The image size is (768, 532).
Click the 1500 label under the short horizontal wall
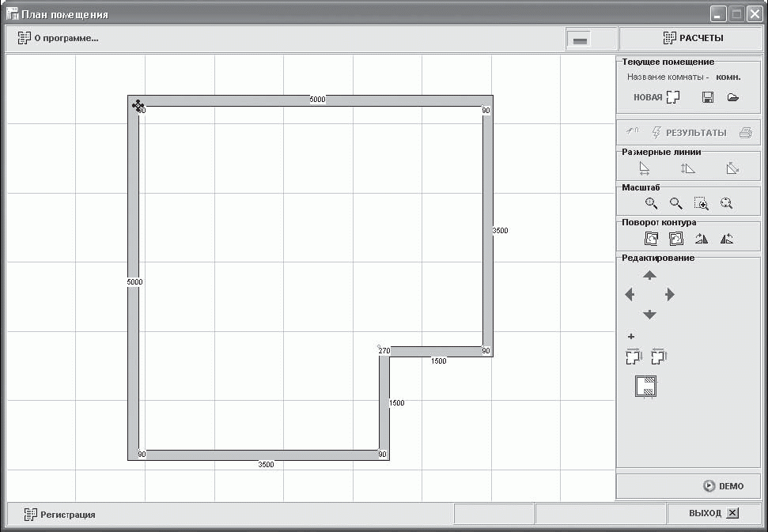click(x=438, y=360)
